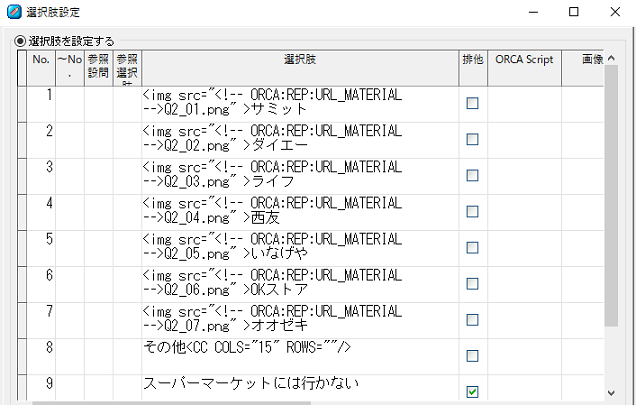Screen dimensions: 636x405
Task: Click the row number 5 cell
Action: click(41, 249)
